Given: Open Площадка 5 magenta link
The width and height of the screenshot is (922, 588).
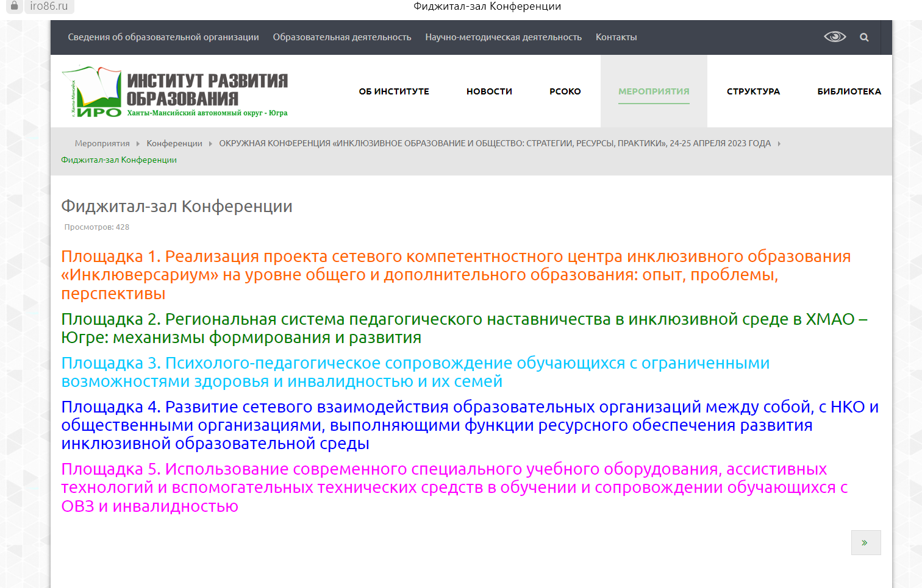Looking at the screenshot, I should 454,487.
